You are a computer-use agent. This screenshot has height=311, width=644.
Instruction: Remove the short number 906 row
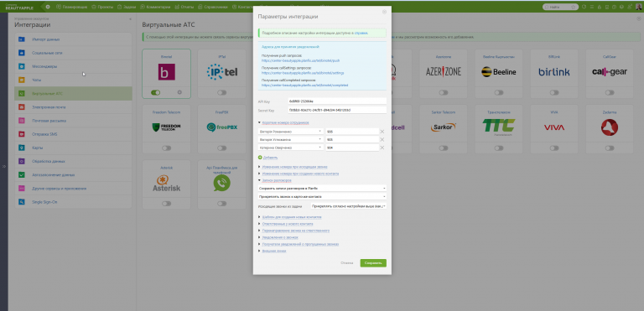(x=382, y=132)
